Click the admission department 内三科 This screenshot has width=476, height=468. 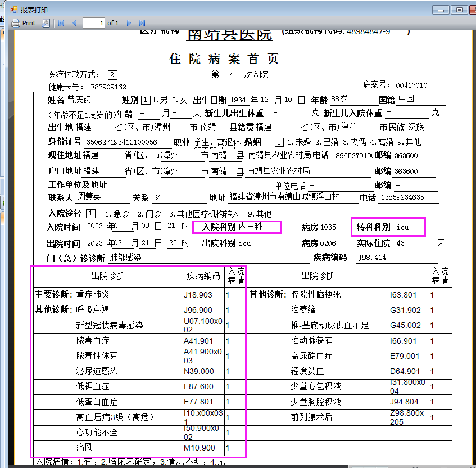pos(250,226)
